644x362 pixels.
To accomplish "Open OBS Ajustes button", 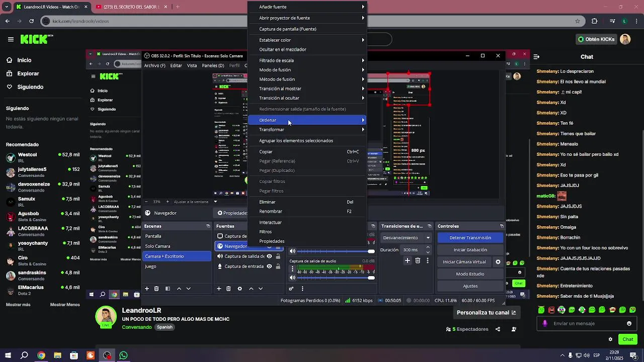I will (470, 286).
